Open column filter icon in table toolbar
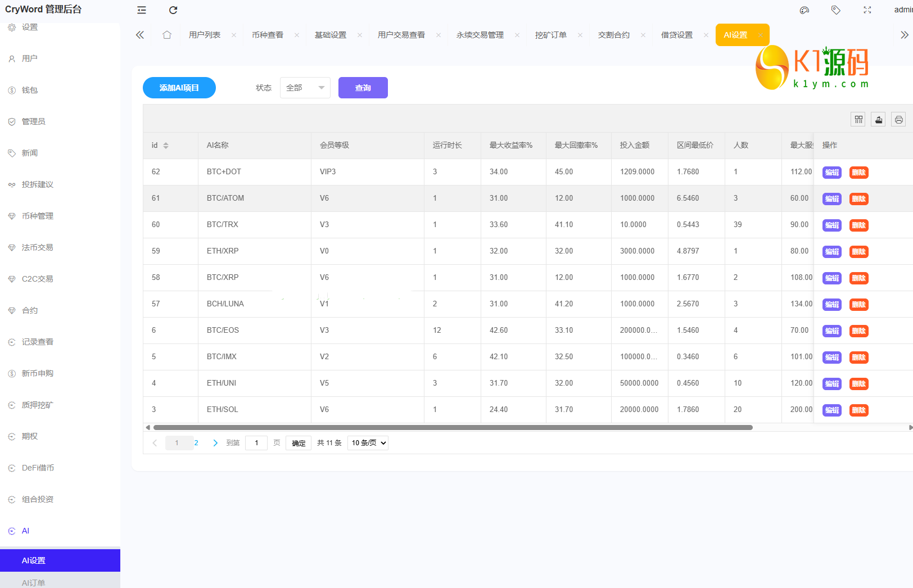The width and height of the screenshot is (913, 588). click(858, 119)
